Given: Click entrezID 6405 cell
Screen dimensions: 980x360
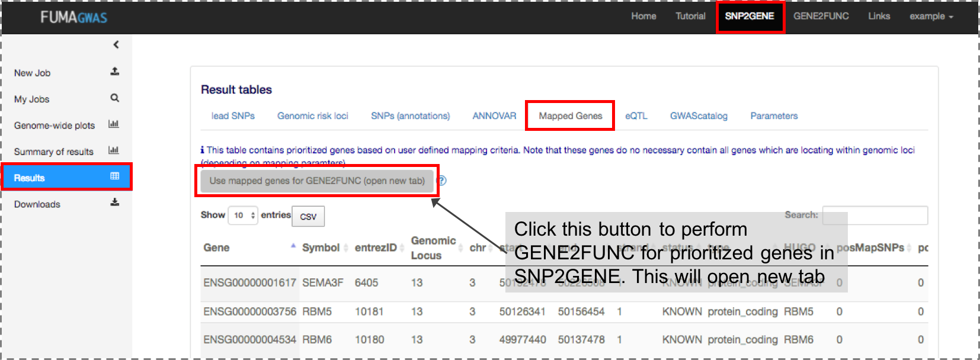Looking at the screenshot, I should coord(366,282).
